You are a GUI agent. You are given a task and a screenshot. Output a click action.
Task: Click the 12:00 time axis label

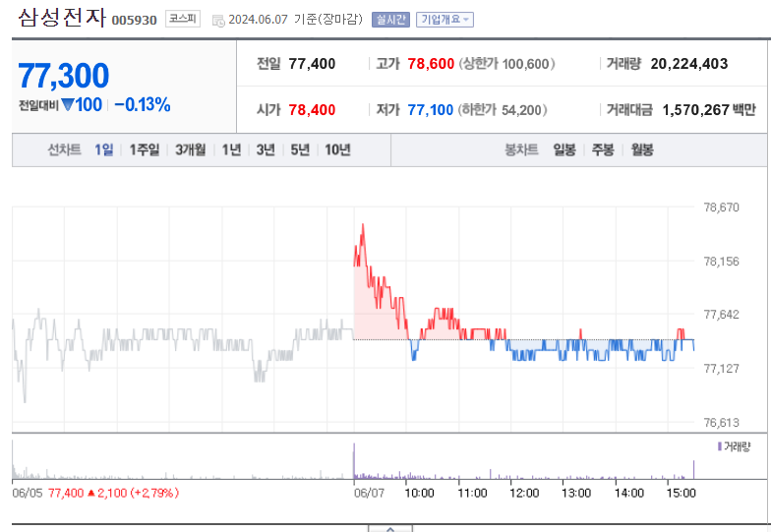pos(524,494)
